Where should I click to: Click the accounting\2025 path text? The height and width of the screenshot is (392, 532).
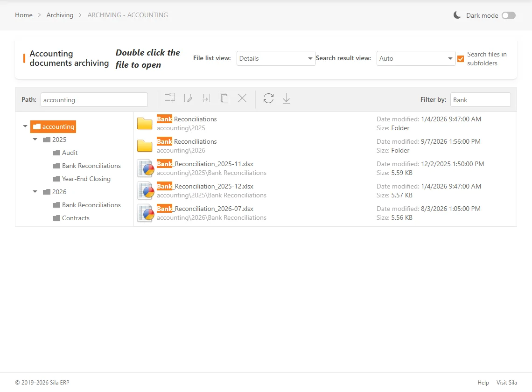coord(181,128)
